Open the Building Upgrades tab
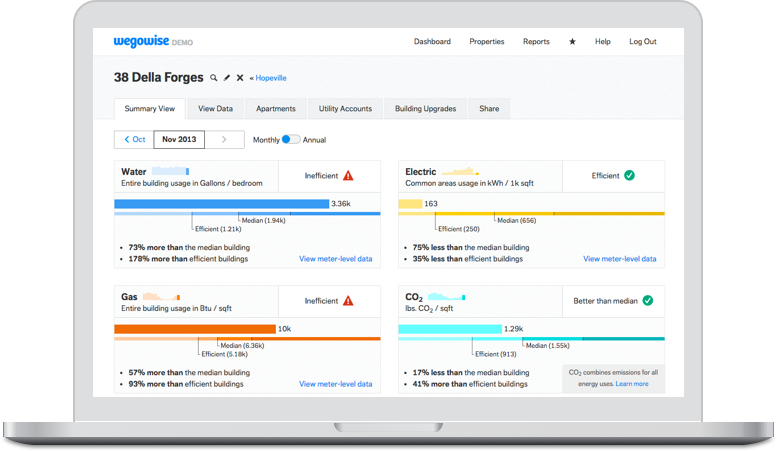Viewport: 777px width, 451px height. pyautogui.click(x=426, y=109)
